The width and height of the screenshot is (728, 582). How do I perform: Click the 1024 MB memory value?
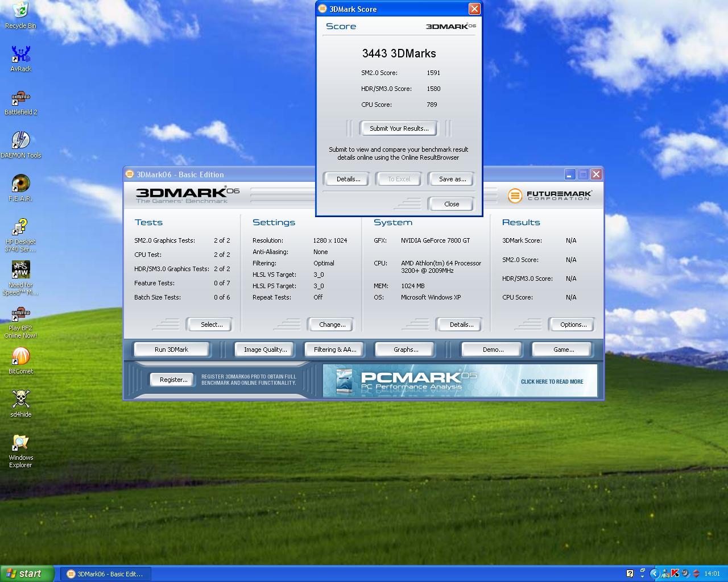click(412, 286)
